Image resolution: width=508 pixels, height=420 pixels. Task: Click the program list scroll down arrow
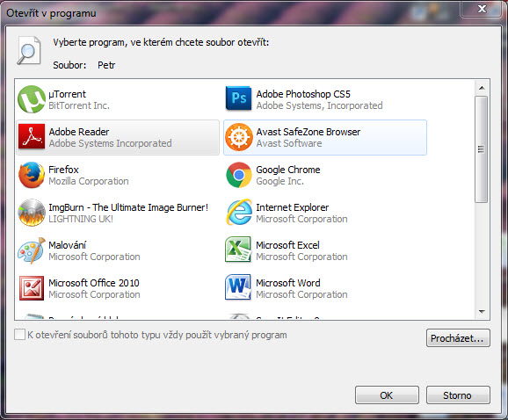[482, 312]
